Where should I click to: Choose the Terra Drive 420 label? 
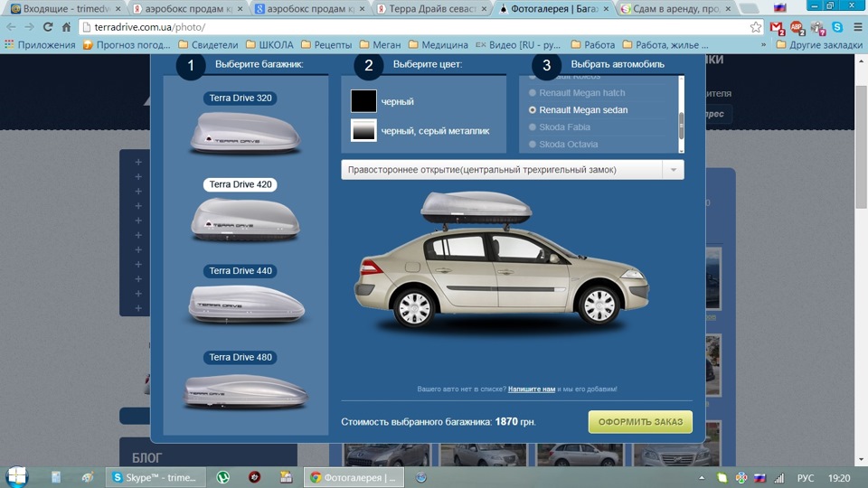241,184
